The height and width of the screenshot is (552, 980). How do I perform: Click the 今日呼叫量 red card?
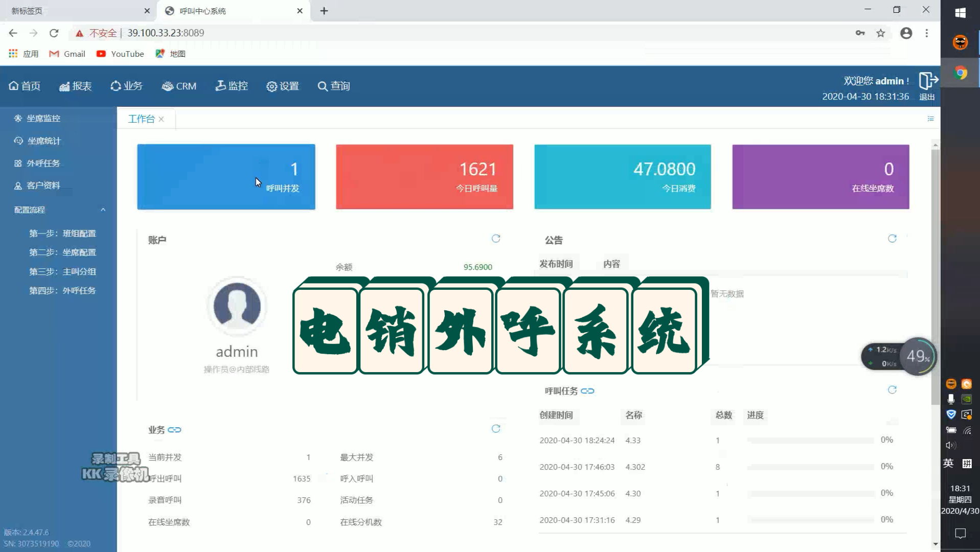point(424,177)
